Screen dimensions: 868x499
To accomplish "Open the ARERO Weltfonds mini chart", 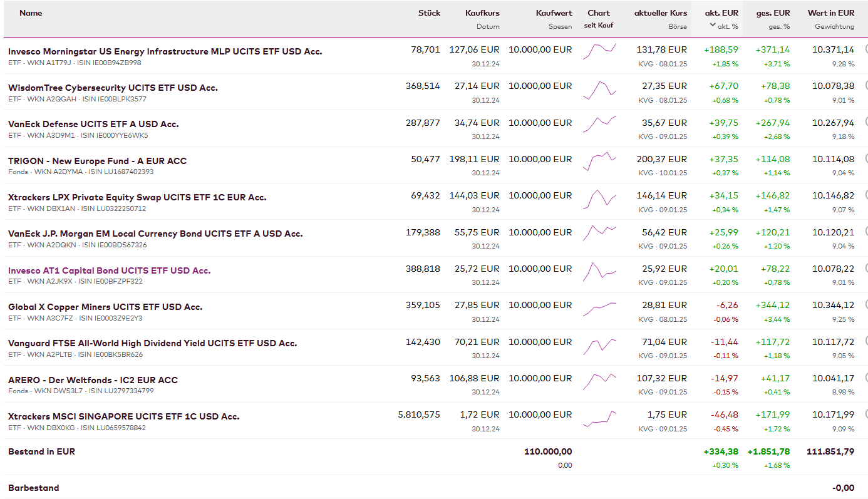I will [x=599, y=381].
